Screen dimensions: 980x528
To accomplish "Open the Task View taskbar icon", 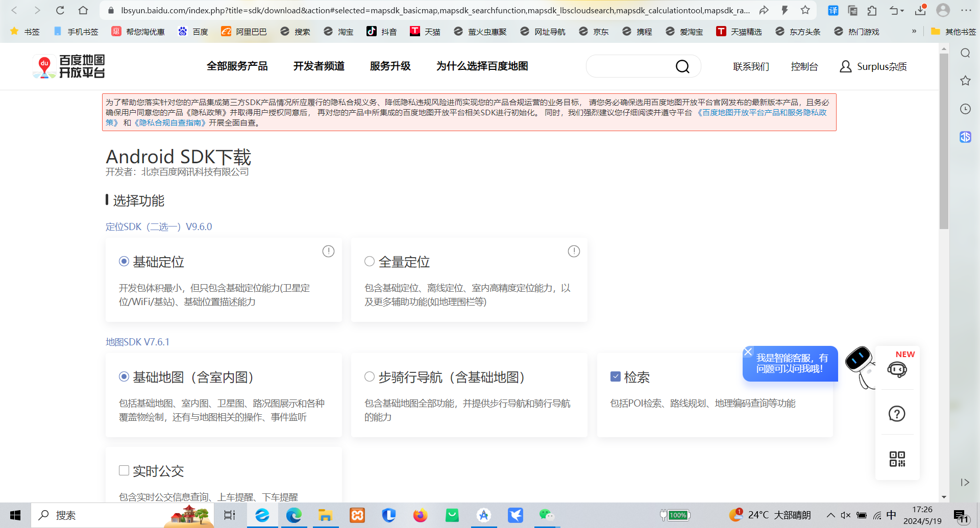I will tap(230, 515).
